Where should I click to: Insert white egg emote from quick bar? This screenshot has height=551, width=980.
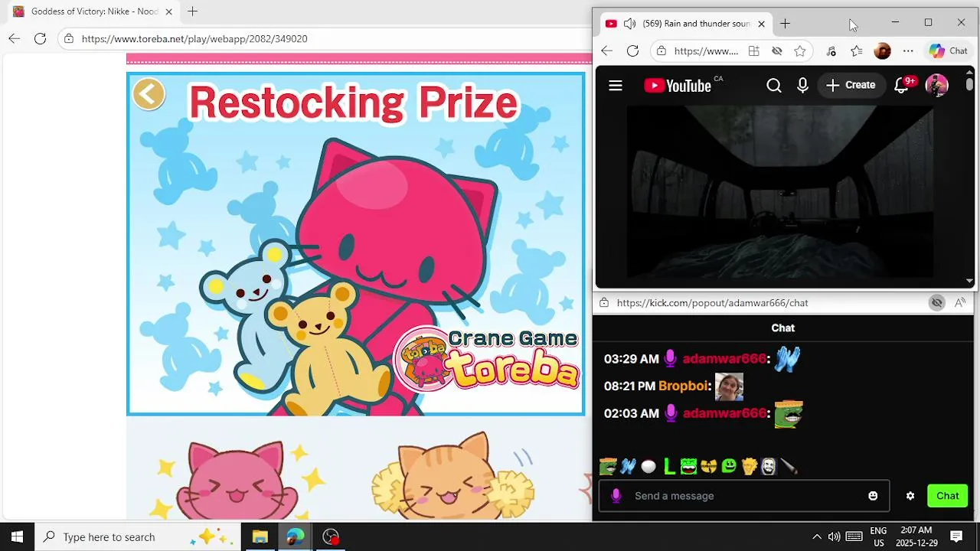(648, 466)
